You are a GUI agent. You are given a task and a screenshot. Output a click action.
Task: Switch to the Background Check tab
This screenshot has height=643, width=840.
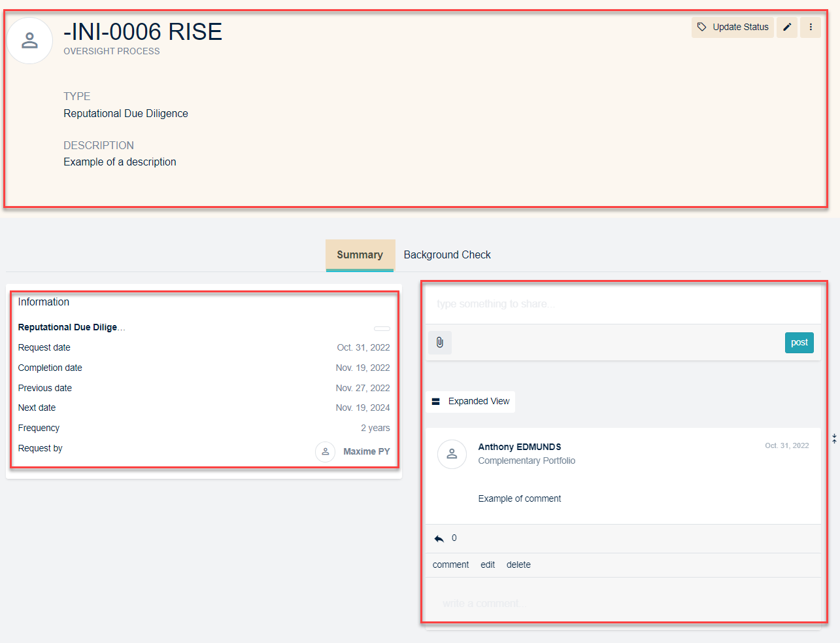coord(447,255)
